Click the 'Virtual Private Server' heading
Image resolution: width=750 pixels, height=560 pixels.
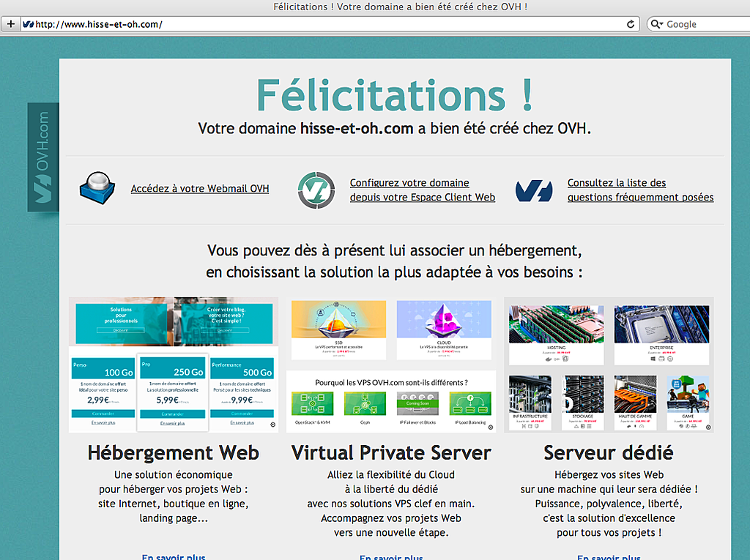(x=391, y=452)
